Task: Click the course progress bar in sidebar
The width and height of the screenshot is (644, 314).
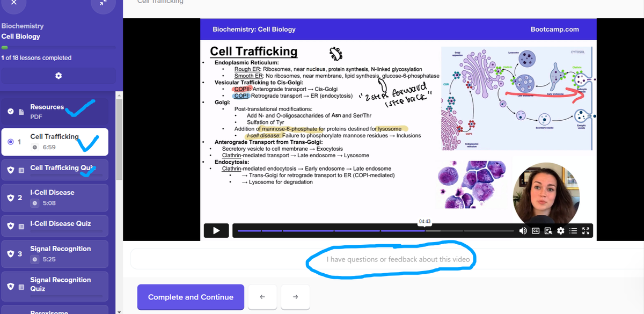Action: pos(58,47)
